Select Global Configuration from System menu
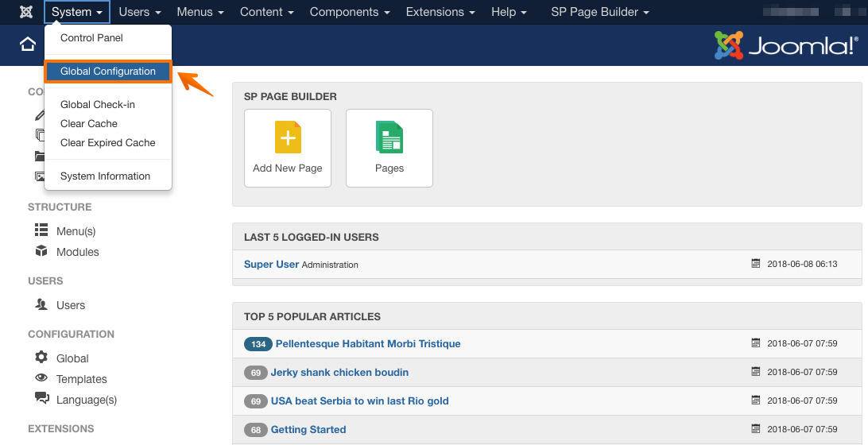 click(x=108, y=72)
